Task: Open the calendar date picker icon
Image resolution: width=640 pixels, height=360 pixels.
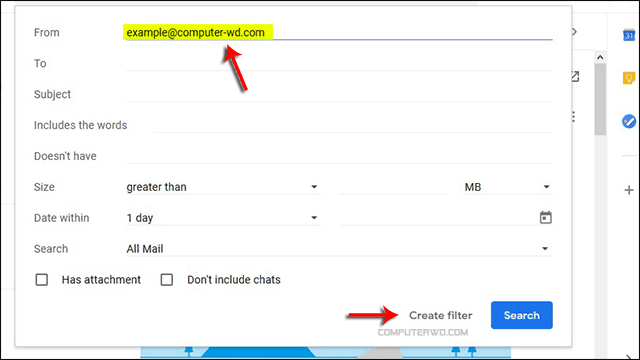Action: (545, 218)
